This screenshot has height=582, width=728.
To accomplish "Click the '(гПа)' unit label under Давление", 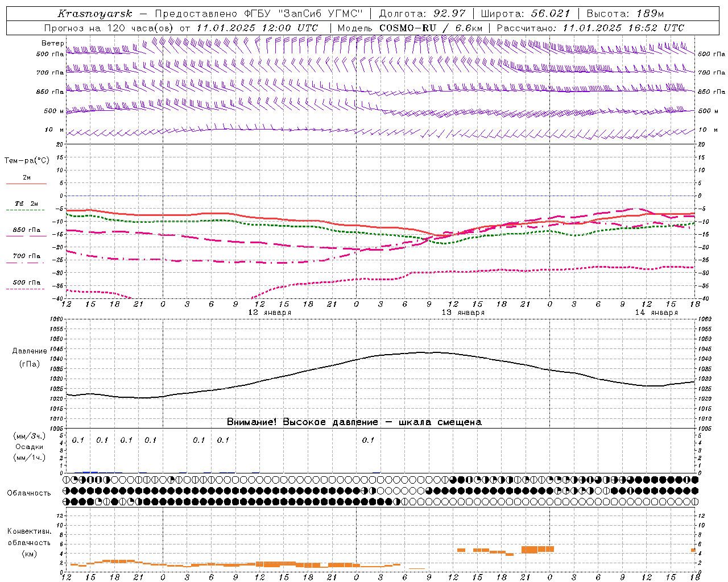I will pos(30,364).
